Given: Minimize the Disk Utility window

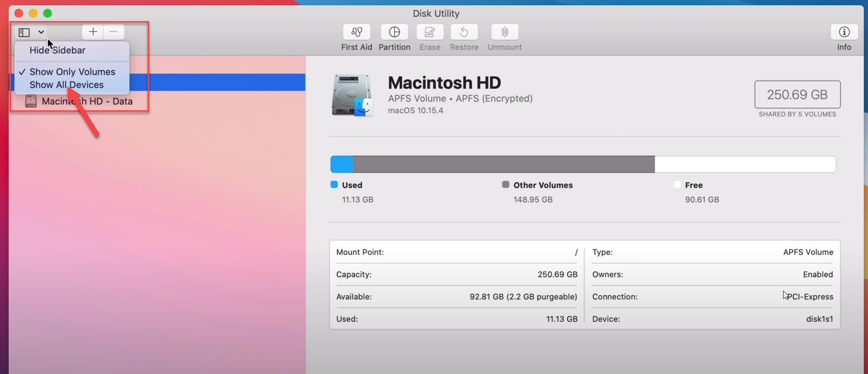Looking at the screenshot, I should 33,13.
